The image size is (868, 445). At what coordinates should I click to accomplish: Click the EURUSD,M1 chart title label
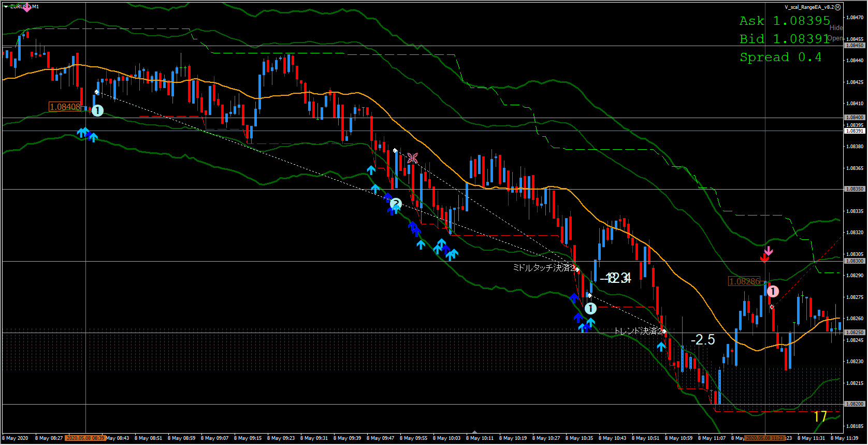tap(25, 7)
